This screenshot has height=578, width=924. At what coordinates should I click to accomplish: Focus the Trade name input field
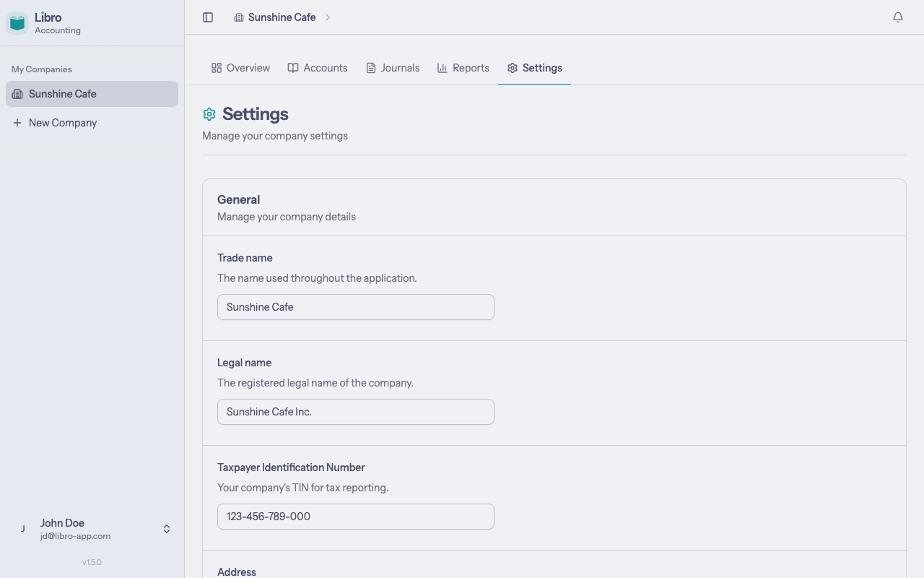tap(356, 307)
